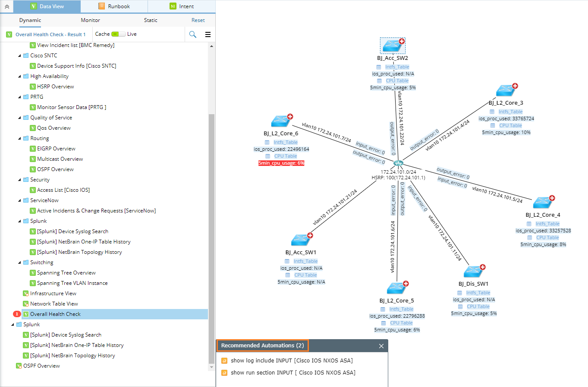Image resolution: width=588 pixels, height=387 pixels.
Task: Click the Reset link
Action: pyautogui.click(x=198, y=20)
